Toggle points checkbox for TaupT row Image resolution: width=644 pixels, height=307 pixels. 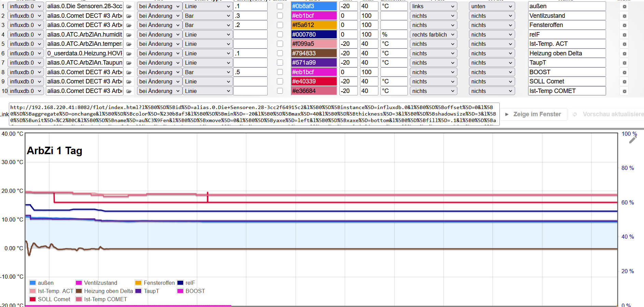pyautogui.click(x=280, y=63)
